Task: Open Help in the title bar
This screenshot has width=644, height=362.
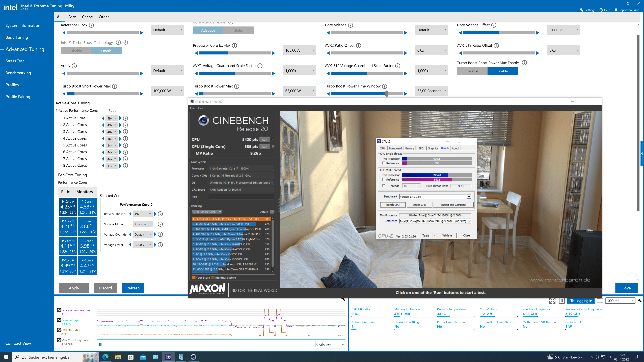Action: [x=605, y=10]
